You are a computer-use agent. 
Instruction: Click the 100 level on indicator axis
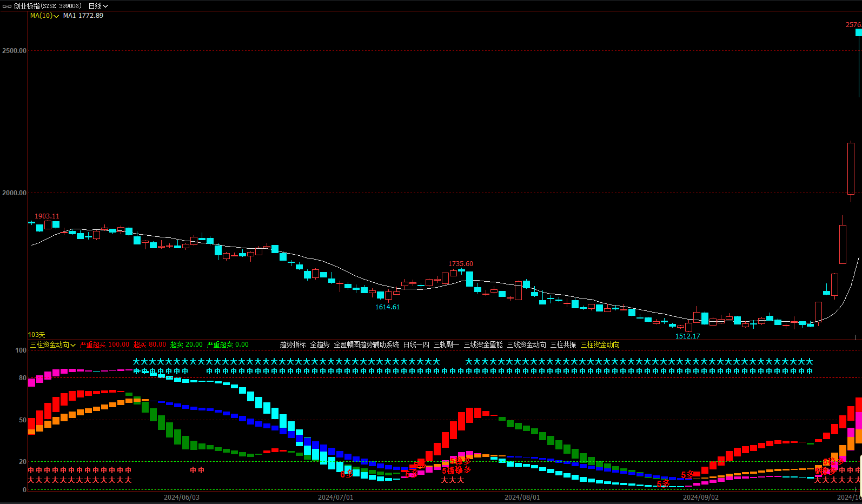(x=21, y=350)
